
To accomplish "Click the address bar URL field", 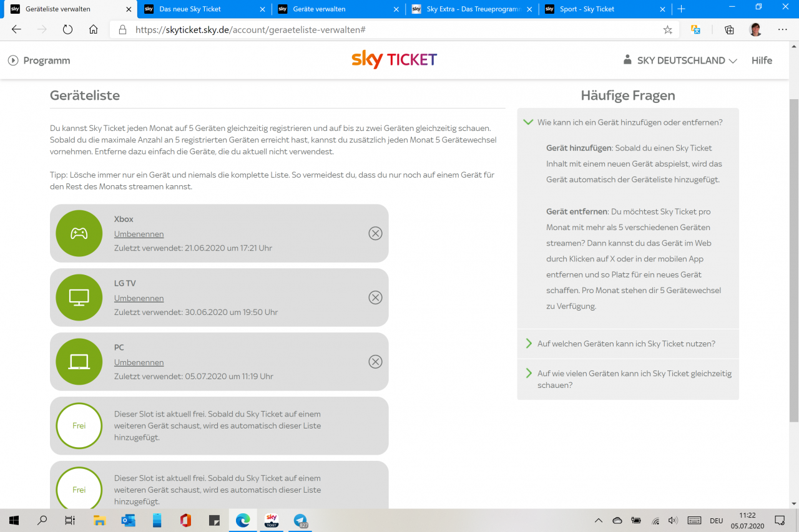I will tap(395, 30).
